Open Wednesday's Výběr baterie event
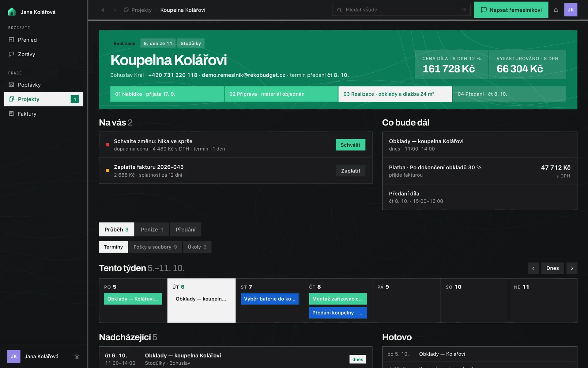Viewport: 588px width, 368px height. click(270, 299)
